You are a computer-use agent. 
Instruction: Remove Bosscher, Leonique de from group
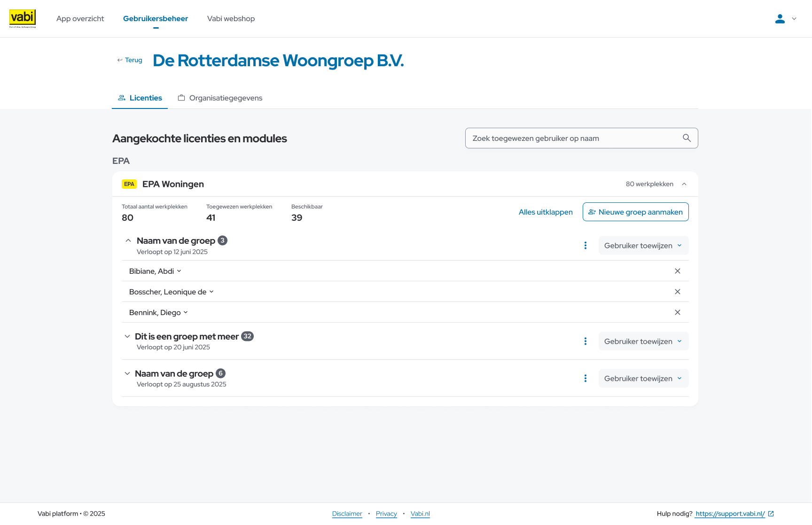click(678, 292)
